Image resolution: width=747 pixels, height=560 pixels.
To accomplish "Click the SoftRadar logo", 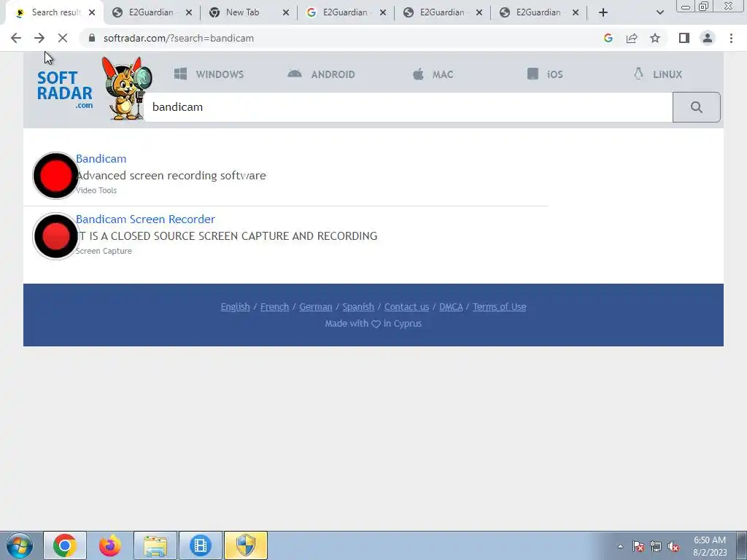I will 64,90.
